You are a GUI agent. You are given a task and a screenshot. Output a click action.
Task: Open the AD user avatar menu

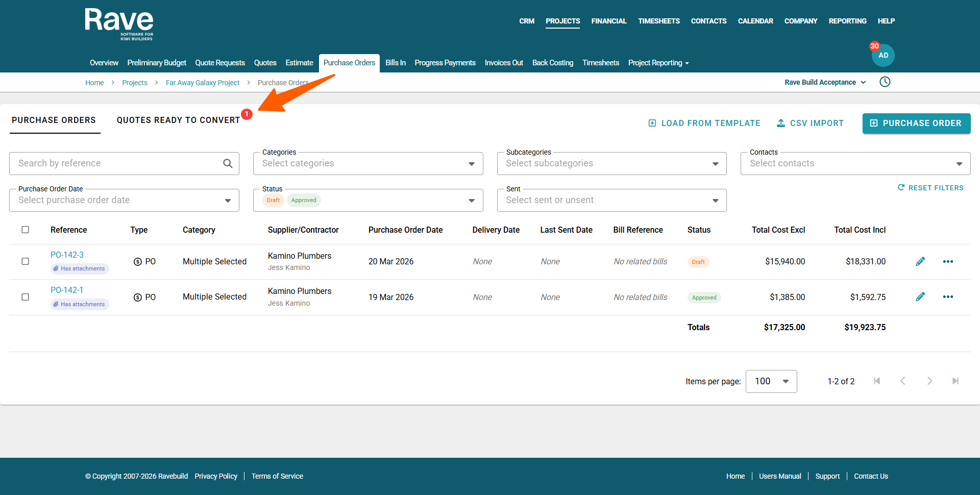pyautogui.click(x=883, y=56)
